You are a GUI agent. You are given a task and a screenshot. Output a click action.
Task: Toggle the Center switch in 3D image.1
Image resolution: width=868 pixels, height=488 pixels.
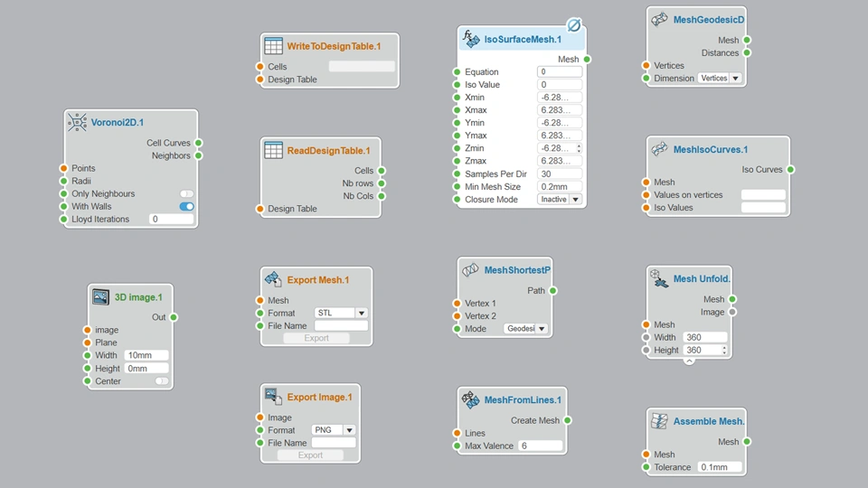162,381
